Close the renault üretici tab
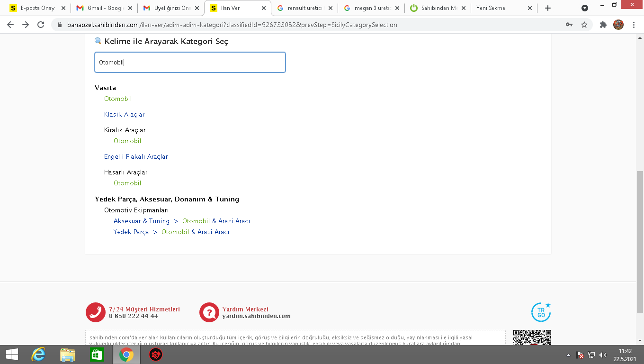644x364 pixels. 330,8
